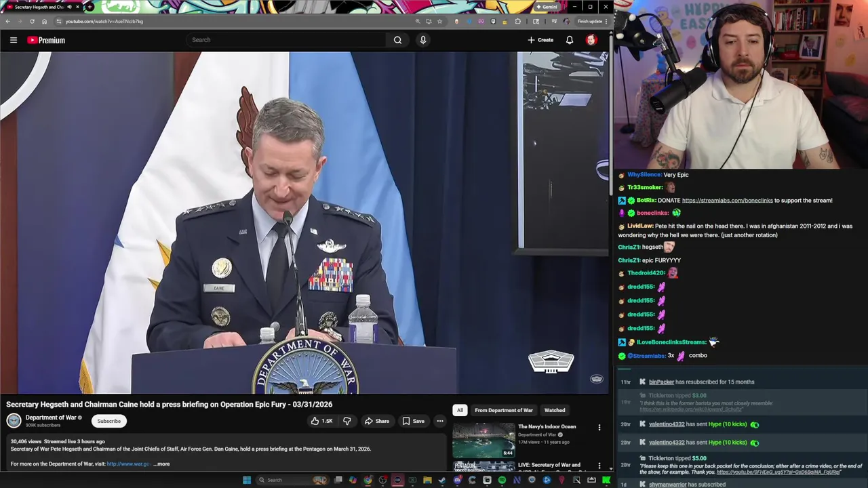Image resolution: width=868 pixels, height=488 pixels.
Task: Open Steam from the taskbar
Action: coord(442,480)
